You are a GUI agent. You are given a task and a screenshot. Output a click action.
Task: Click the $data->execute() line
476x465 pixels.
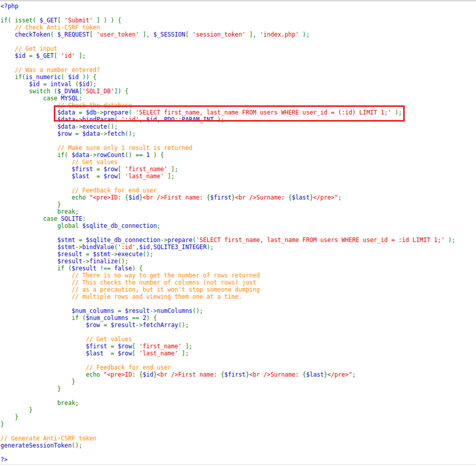(87, 127)
